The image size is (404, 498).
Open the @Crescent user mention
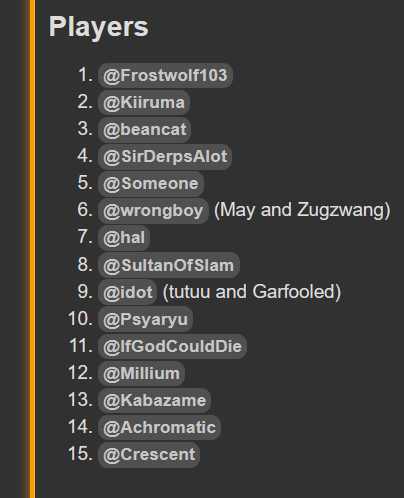pos(149,455)
